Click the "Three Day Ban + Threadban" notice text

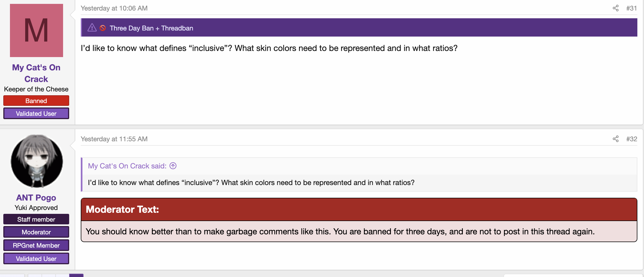151,28
